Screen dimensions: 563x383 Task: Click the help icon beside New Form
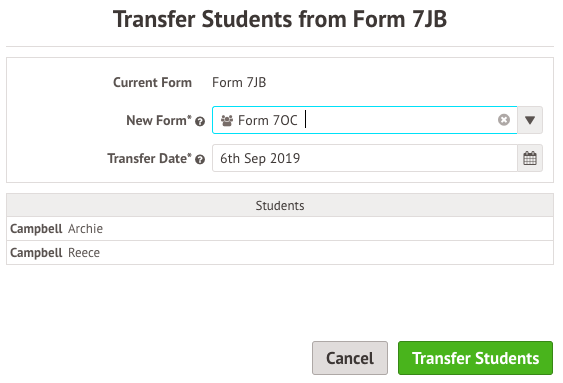(200, 122)
